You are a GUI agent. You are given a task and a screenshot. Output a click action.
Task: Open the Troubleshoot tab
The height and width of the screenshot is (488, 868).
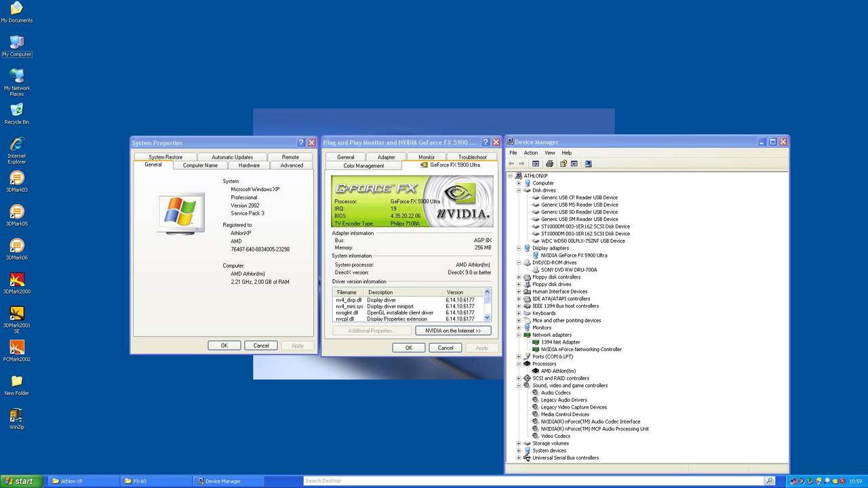tap(473, 157)
